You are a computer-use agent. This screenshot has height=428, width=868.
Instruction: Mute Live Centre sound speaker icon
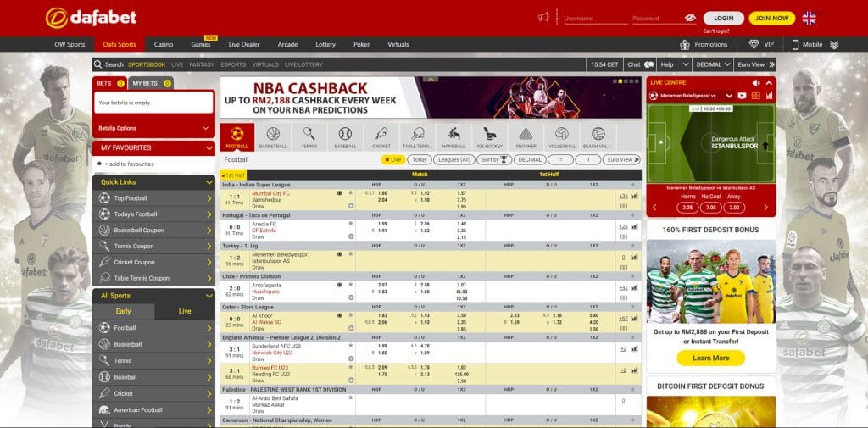pos(756,83)
